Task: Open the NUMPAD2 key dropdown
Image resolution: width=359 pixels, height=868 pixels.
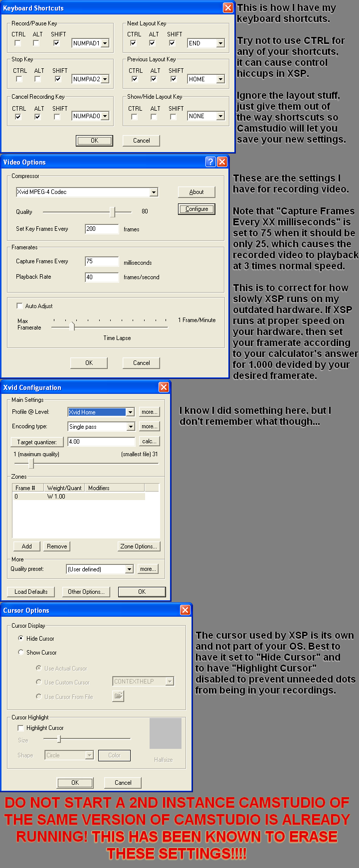Action: (x=105, y=79)
